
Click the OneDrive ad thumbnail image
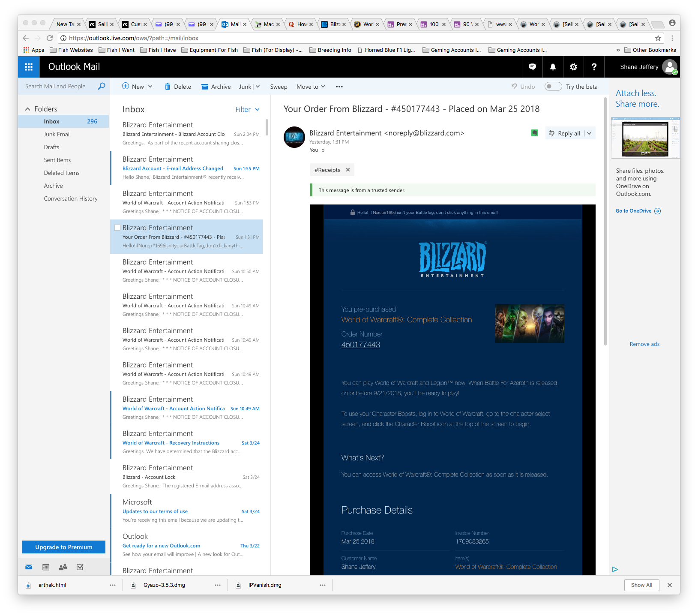coord(645,138)
